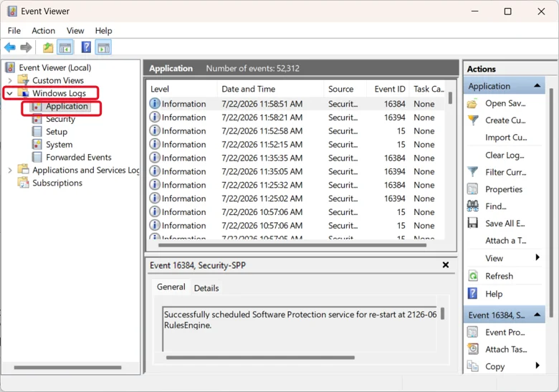Click the Help question mark icon in Actions

click(473, 294)
